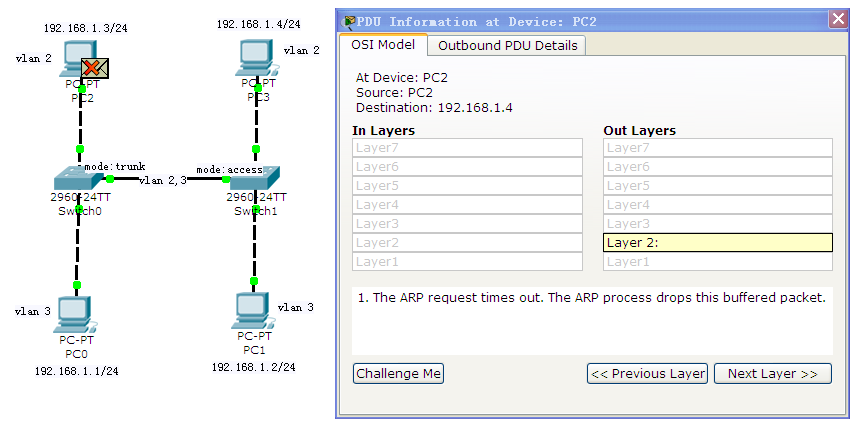
Task: Switch to the Outbound PDU Details tab
Action: point(507,45)
